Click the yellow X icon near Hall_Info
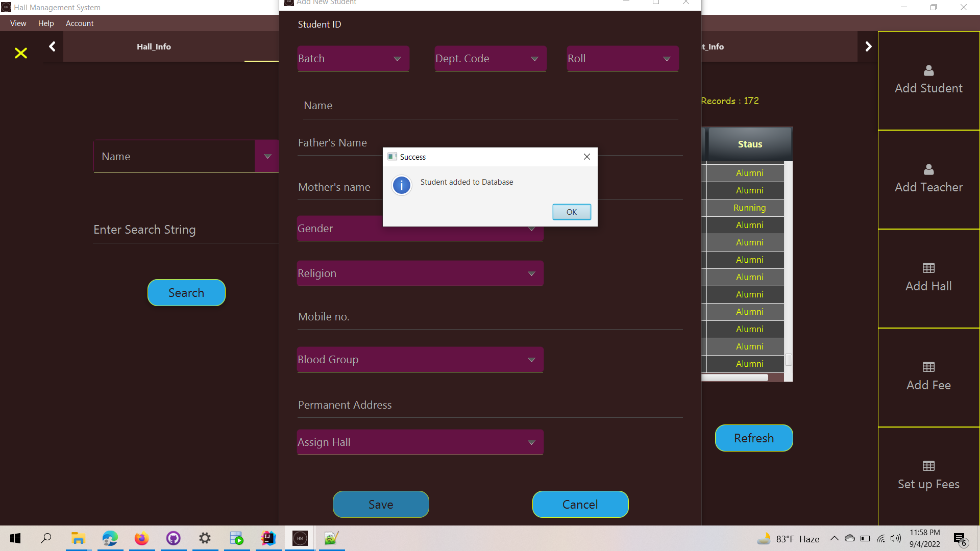The width and height of the screenshot is (980, 551). click(x=20, y=53)
